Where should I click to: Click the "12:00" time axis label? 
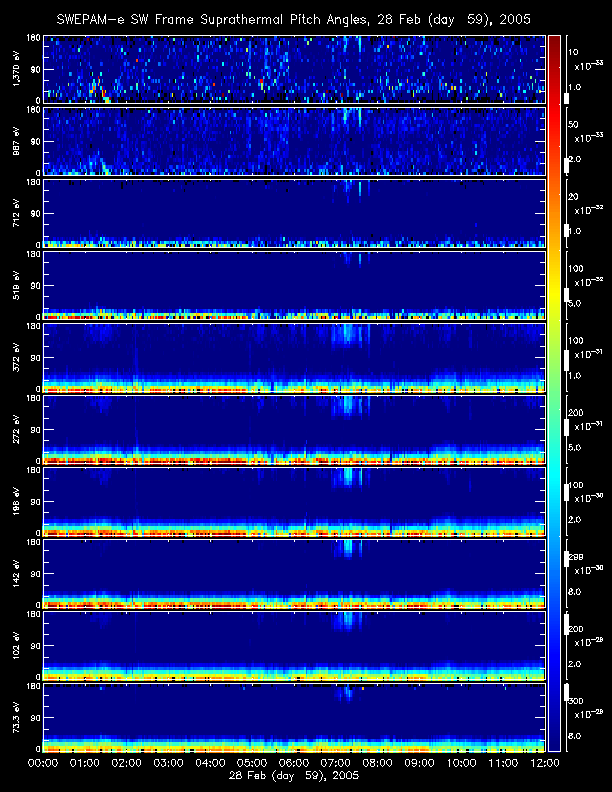click(545, 763)
